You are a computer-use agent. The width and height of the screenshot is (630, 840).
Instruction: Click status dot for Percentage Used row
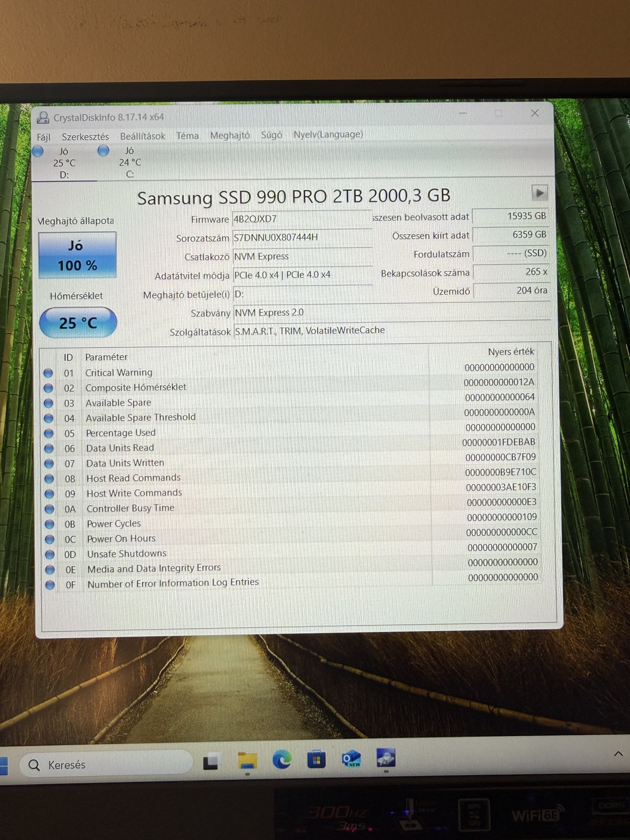49,433
